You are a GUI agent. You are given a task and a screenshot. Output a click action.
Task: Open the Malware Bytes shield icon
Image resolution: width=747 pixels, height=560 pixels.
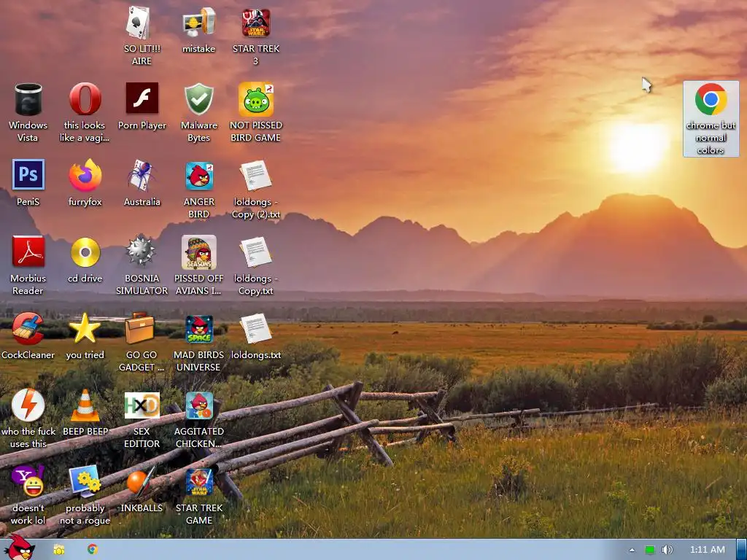click(x=198, y=99)
